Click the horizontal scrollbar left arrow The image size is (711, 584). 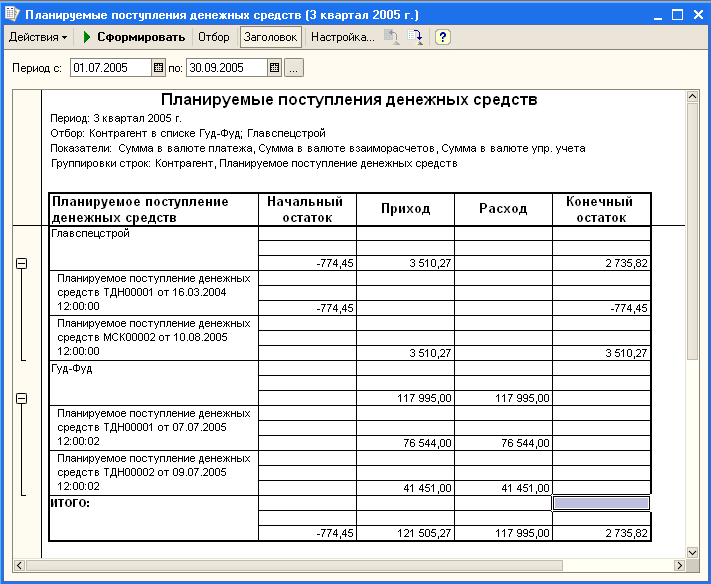(x=19, y=565)
